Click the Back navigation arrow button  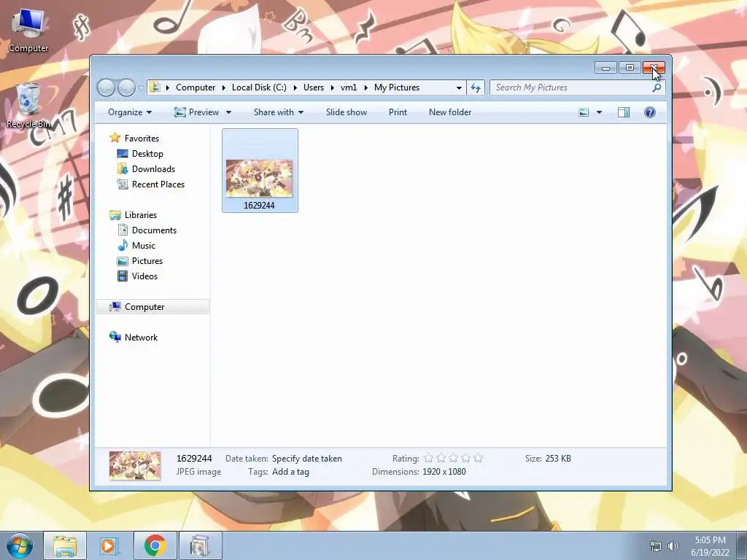(x=106, y=87)
